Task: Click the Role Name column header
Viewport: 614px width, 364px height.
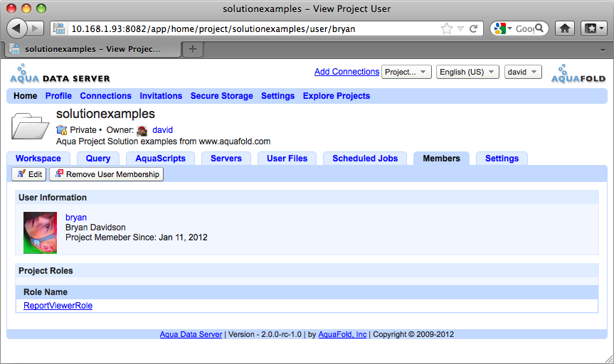Action: [46, 292]
